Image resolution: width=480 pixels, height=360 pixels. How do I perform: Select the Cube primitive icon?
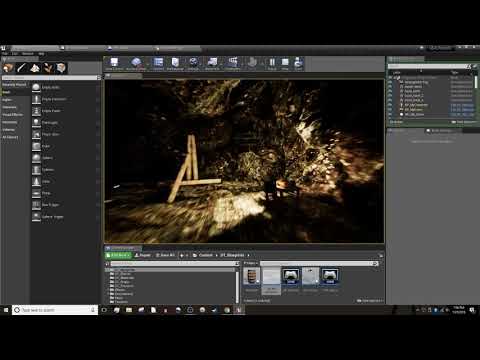[x=36, y=146]
